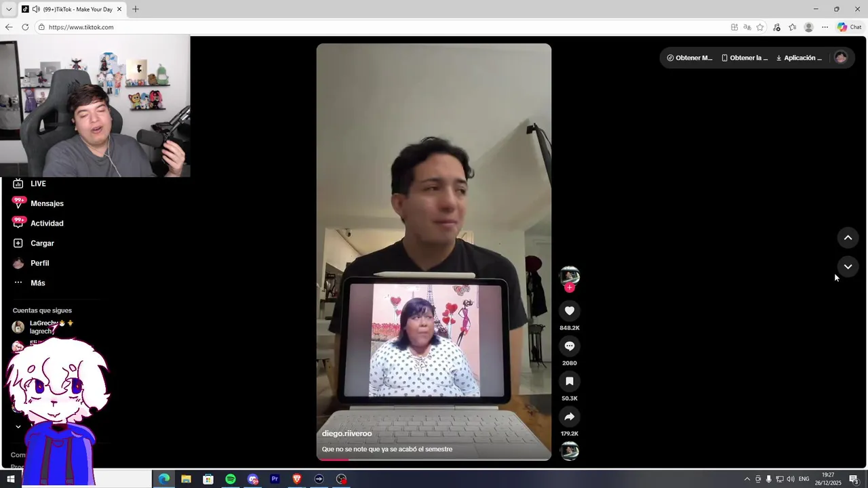This screenshot has height=488, width=868.
Task: Open Brave browser in taskbar
Action: 296,479
